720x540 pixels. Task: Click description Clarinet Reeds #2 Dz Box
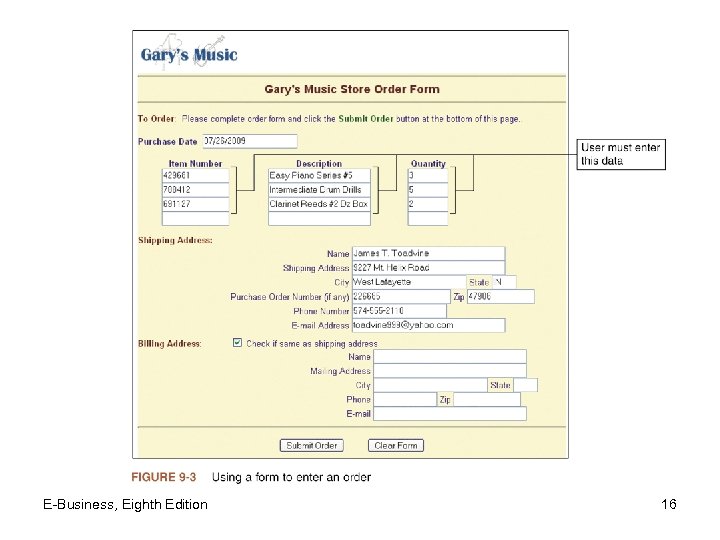[x=319, y=204]
